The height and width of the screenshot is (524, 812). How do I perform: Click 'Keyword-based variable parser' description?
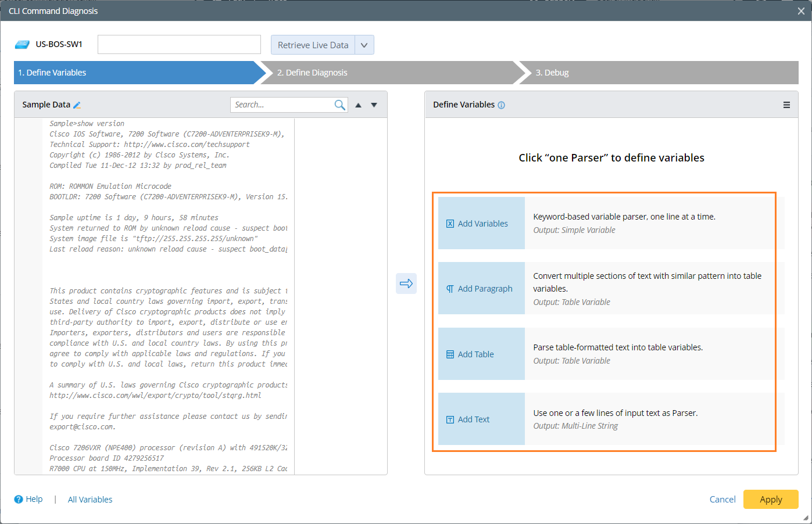[x=624, y=217]
